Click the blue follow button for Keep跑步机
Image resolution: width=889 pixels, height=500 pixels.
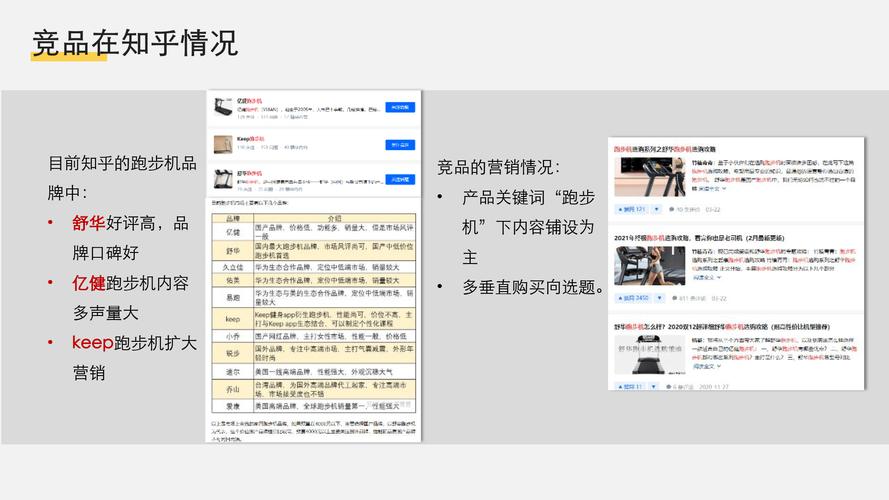pyautogui.click(x=400, y=145)
